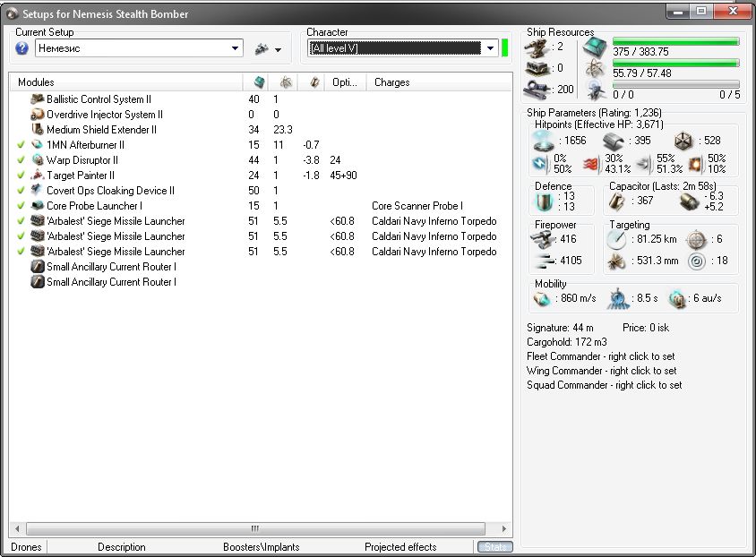Toggle the Covert Ops Cloaking Device checkmark
This screenshot has height=557, width=756.
point(21,191)
